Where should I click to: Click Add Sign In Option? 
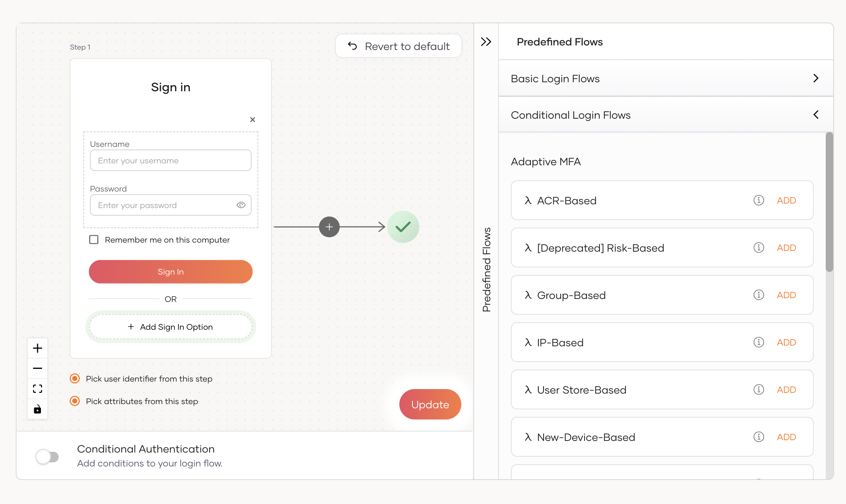(x=171, y=327)
